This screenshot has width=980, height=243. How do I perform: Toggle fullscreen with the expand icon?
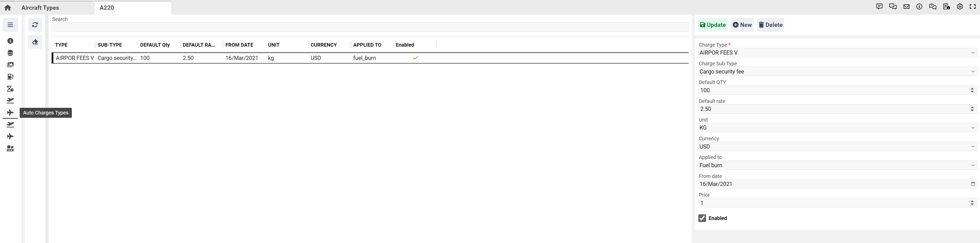[x=973, y=6]
